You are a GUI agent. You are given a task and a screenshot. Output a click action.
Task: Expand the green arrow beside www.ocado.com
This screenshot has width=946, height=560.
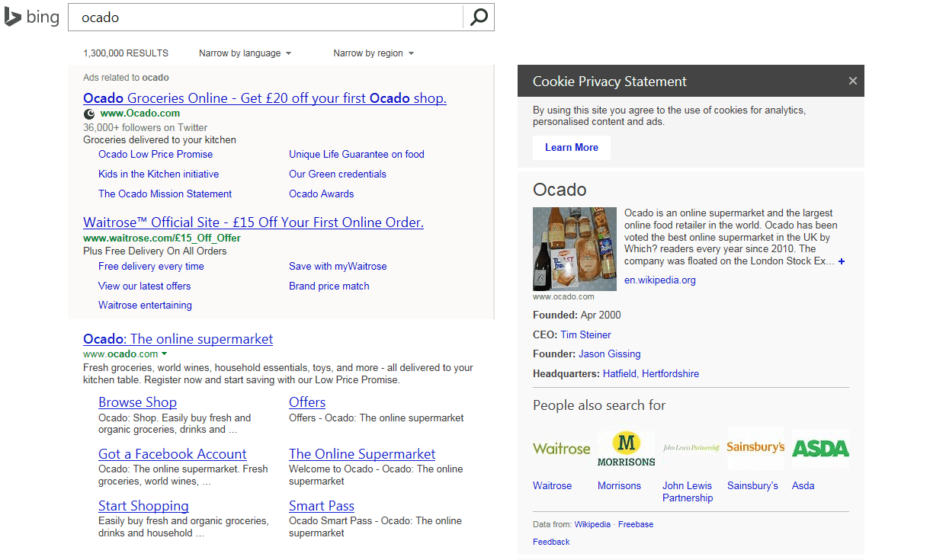click(x=165, y=354)
